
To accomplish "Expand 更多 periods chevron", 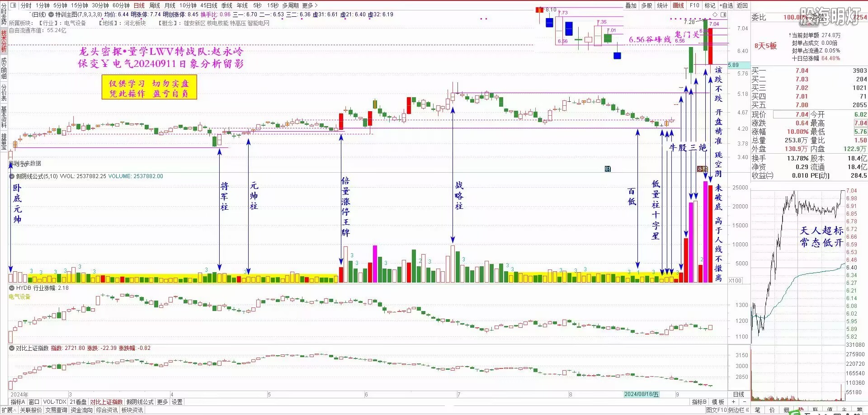I will click(x=316, y=5).
